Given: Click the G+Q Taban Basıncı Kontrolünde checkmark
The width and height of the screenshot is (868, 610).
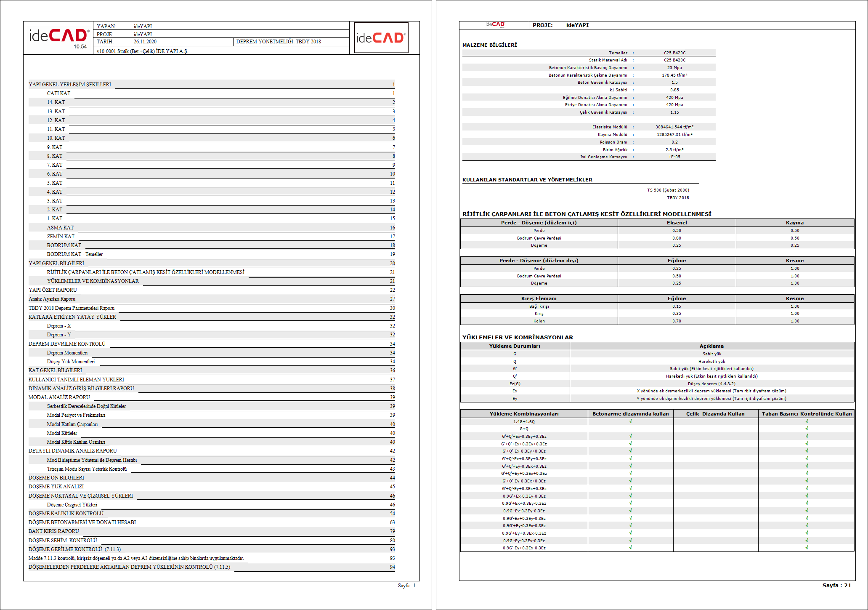Looking at the screenshot, I should click(807, 429).
